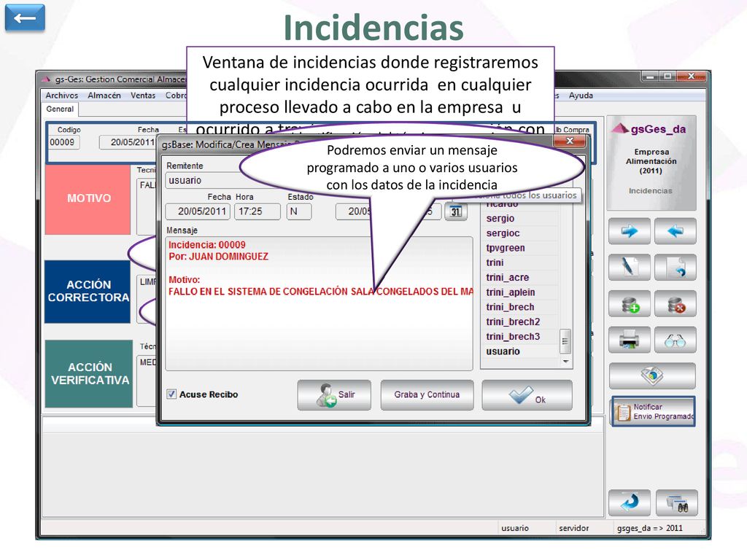Click the user list scroll down arrow
Viewport: 747px width, 560px height.
(565, 362)
